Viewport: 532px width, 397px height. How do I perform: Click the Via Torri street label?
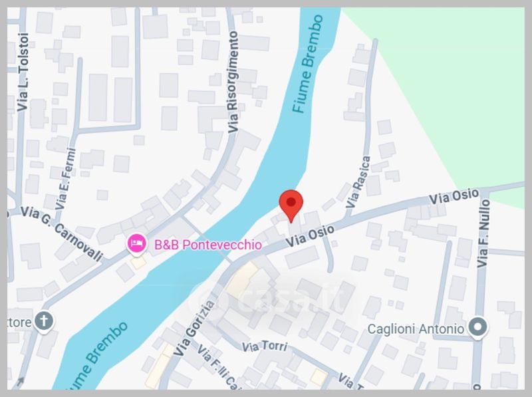tap(264, 346)
